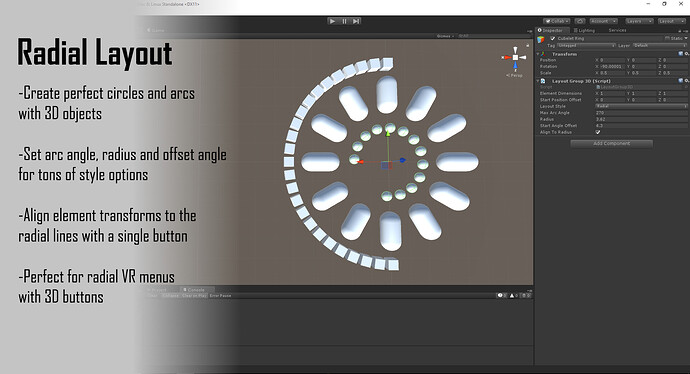Open Layout Group 3D settings gear
This screenshot has height=374, width=690.
(x=686, y=81)
